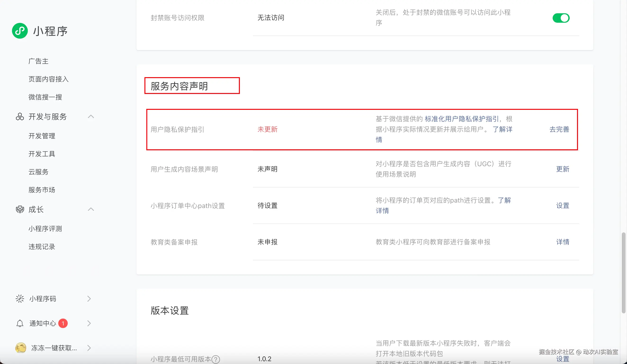Collapse the 成长 menu section

[91, 209]
